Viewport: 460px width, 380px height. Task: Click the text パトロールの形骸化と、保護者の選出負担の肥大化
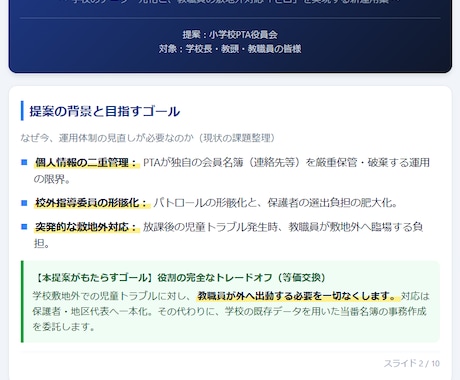coord(272,203)
